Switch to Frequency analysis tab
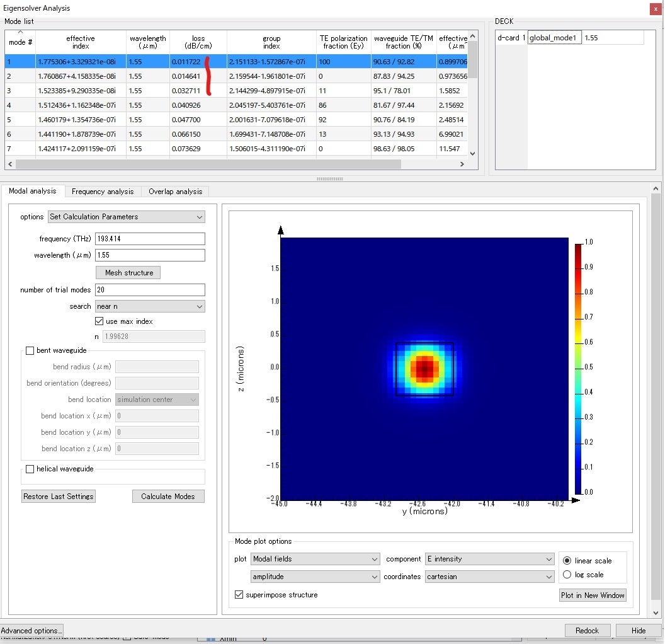This screenshot has width=670, height=644. click(102, 192)
